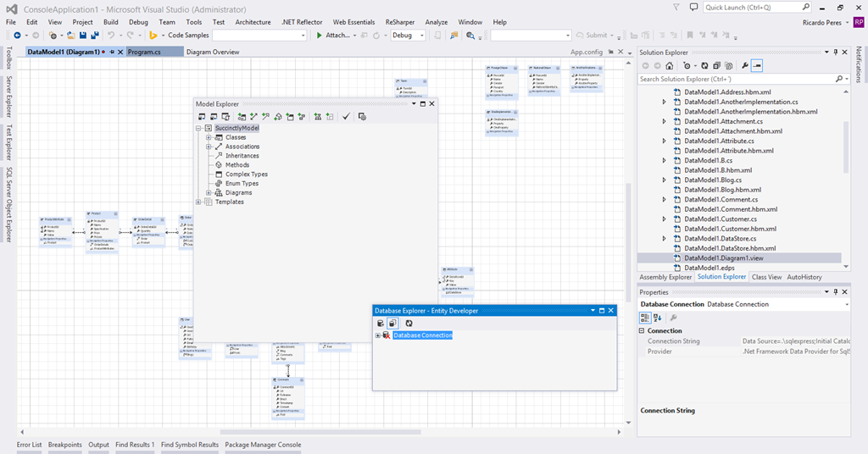Click the Home icon in Solution Explorer
868x454 pixels.
[x=670, y=66]
